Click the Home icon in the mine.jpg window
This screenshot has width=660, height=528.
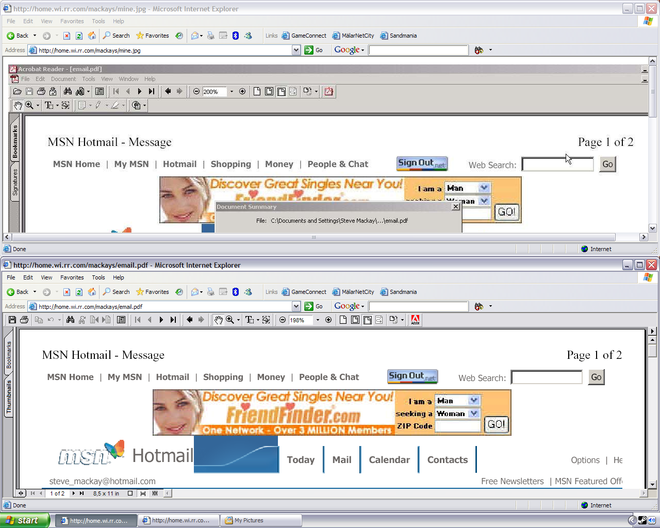pyautogui.click(x=92, y=36)
